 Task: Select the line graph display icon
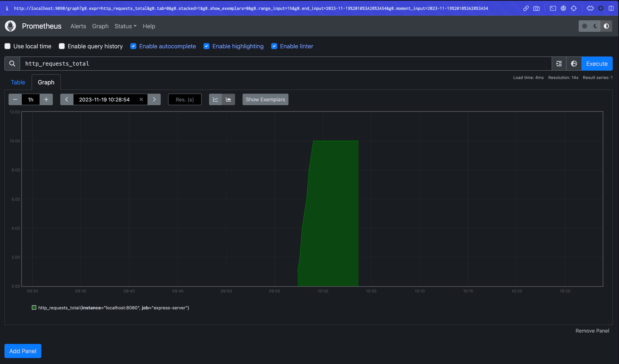click(215, 99)
